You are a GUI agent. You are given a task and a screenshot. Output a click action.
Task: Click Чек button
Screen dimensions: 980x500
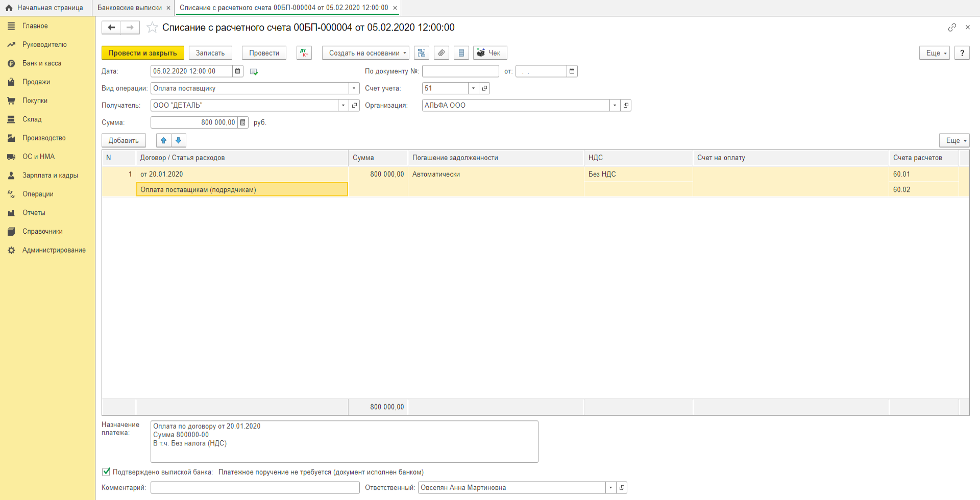(x=490, y=53)
